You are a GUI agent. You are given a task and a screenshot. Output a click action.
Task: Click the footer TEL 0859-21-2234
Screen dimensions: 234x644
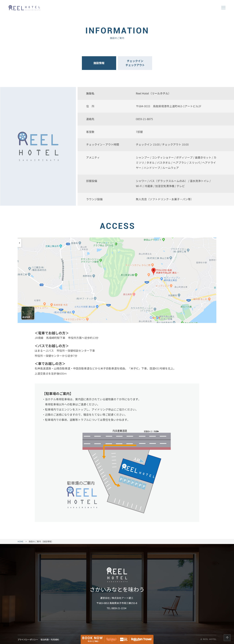pos(116,608)
